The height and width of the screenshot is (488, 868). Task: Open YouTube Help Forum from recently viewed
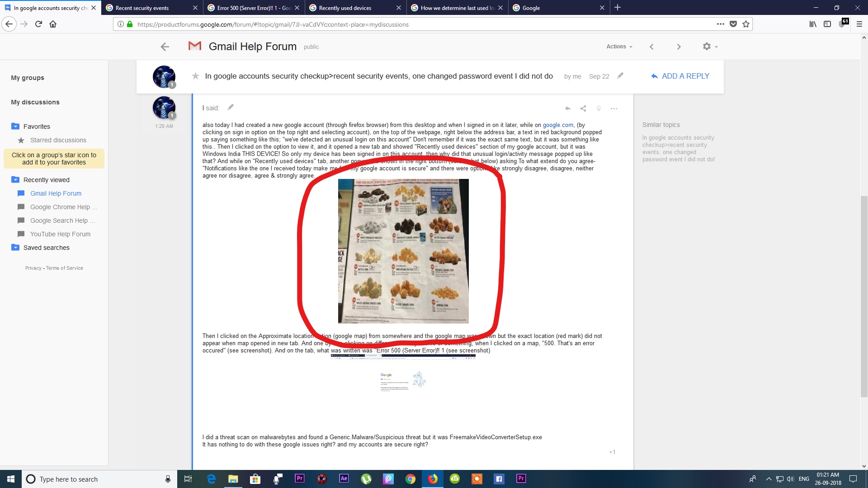[60, 234]
